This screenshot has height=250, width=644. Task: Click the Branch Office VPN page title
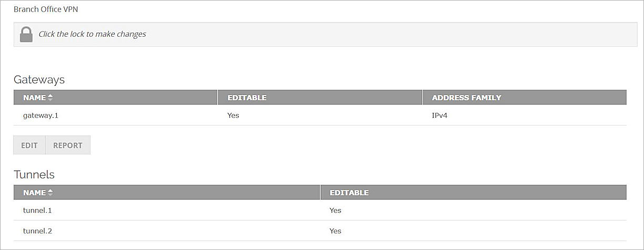pos(46,9)
